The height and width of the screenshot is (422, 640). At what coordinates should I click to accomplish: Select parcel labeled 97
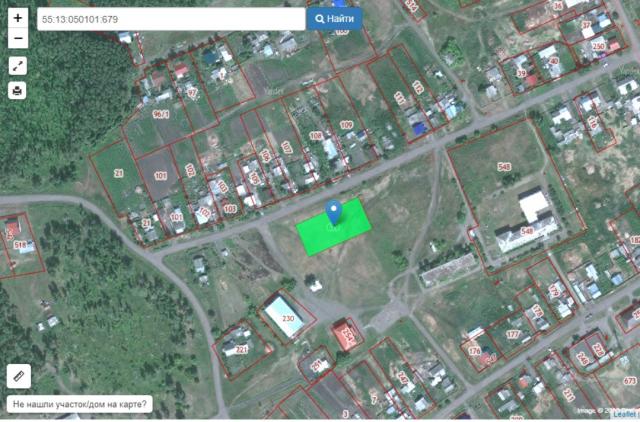point(192,93)
